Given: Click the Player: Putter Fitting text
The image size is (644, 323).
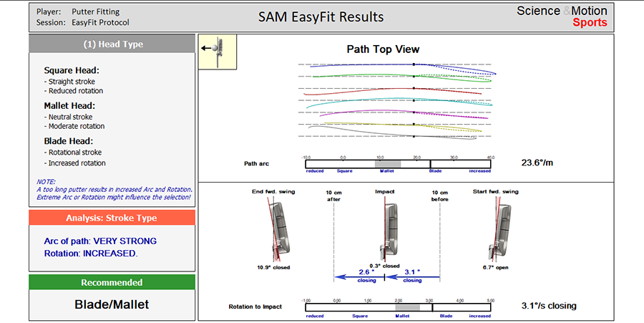Looking at the screenshot, I should click(x=78, y=11).
